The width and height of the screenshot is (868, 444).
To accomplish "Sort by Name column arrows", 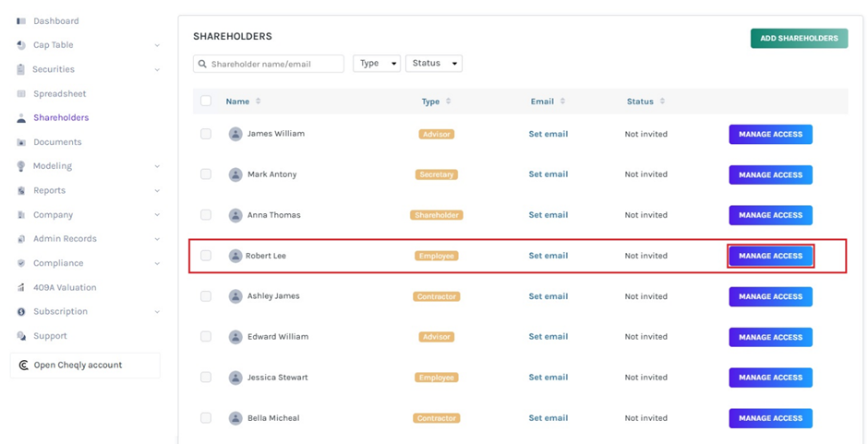I will pyautogui.click(x=259, y=102).
